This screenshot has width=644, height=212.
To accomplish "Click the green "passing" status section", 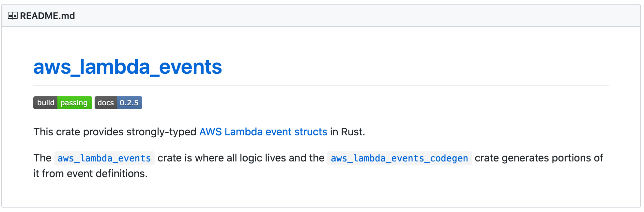I will pos(74,103).
